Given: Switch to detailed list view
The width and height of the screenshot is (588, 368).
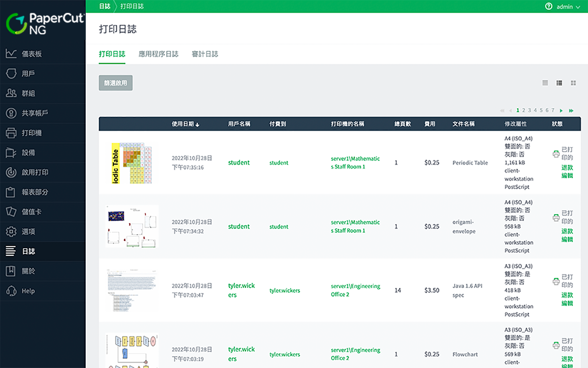Looking at the screenshot, I should pos(559,83).
